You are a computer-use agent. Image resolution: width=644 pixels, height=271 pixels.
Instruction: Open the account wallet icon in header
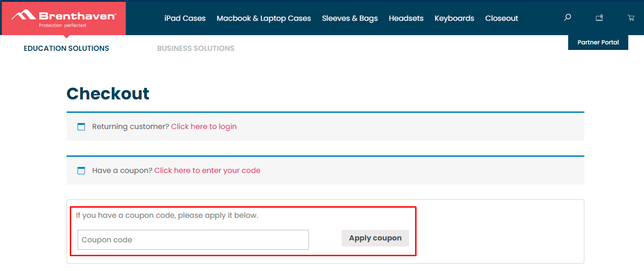tap(599, 18)
